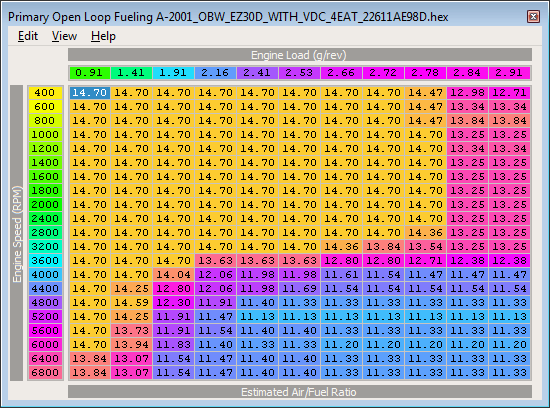Select the 2.72 load axis cell

[x=383, y=73]
